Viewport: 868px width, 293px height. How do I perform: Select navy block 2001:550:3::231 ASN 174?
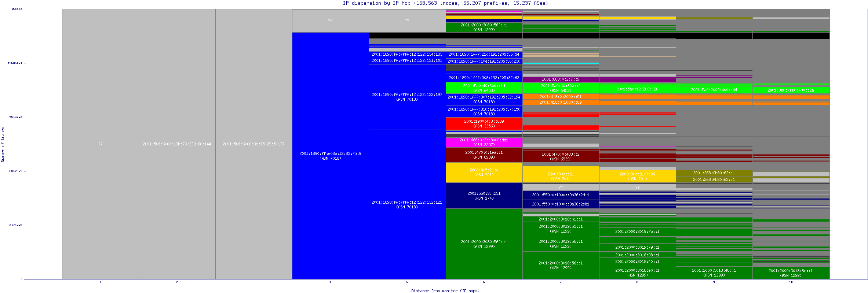tap(484, 196)
